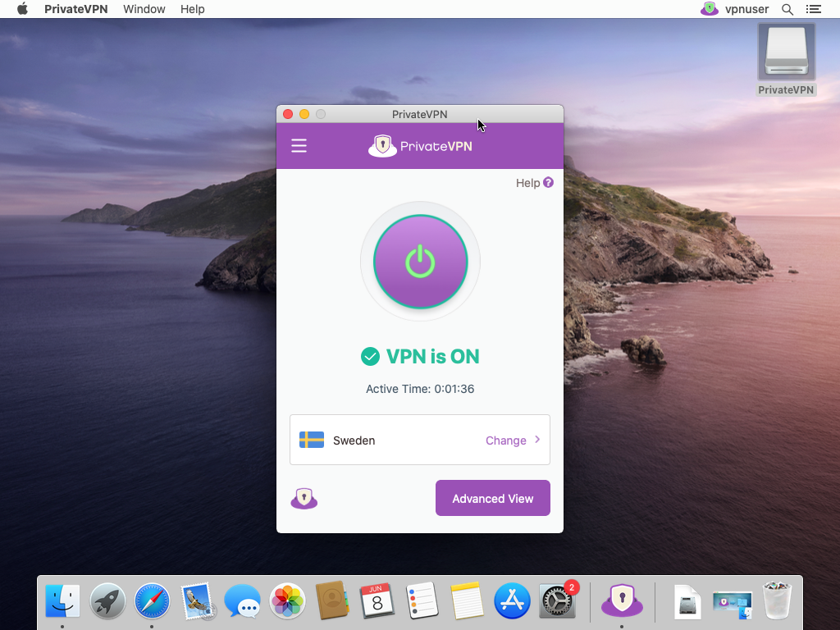Expand the Sweden location chevron
The width and height of the screenshot is (840, 630).
pyautogui.click(x=537, y=440)
